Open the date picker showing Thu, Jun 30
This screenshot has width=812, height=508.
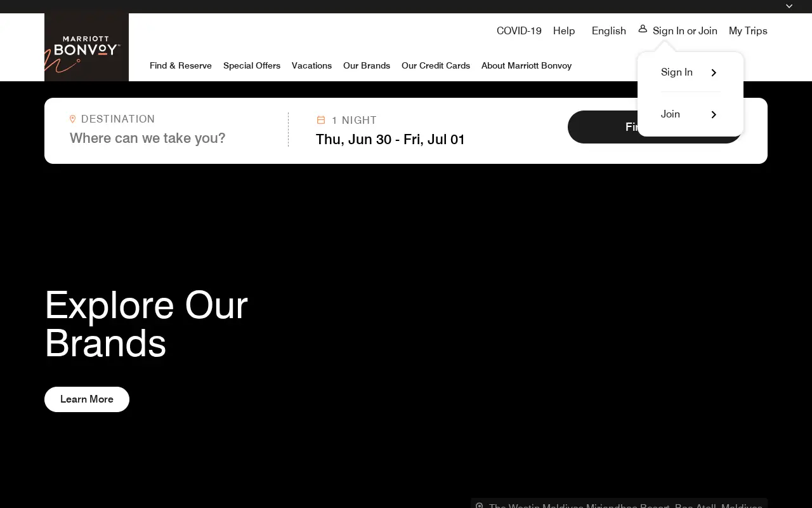pyautogui.click(x=390, y=140)
